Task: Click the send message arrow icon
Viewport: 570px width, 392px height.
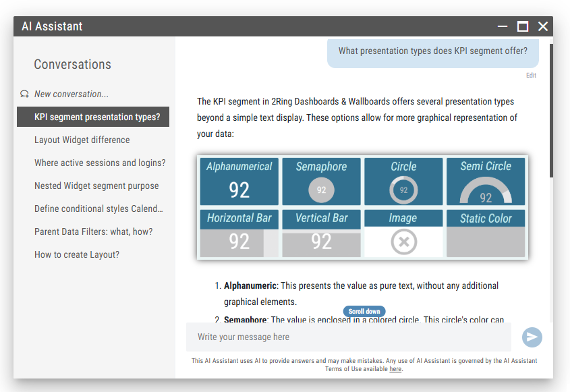Action: pyautogui.click(x=532, y=337)
